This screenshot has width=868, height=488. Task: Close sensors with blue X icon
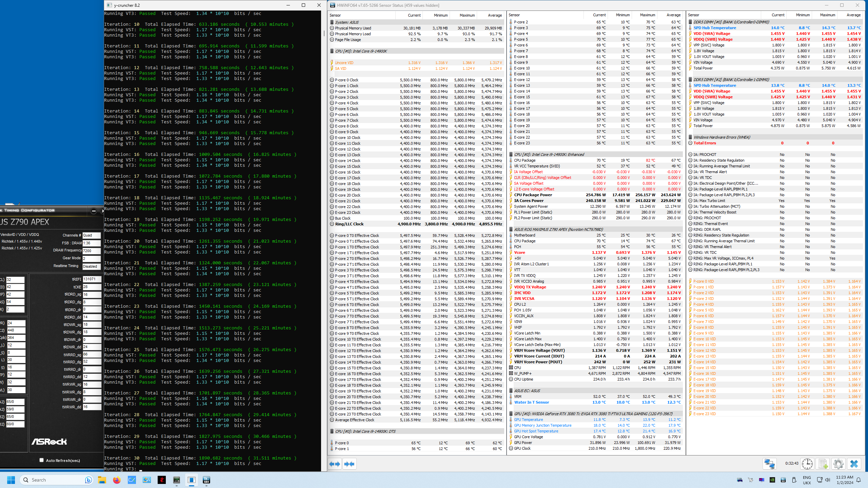(854, 464)
